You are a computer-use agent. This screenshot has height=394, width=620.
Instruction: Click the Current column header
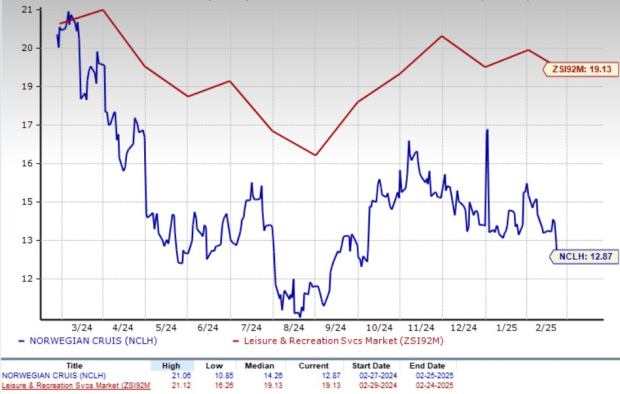tap(314, 366)
